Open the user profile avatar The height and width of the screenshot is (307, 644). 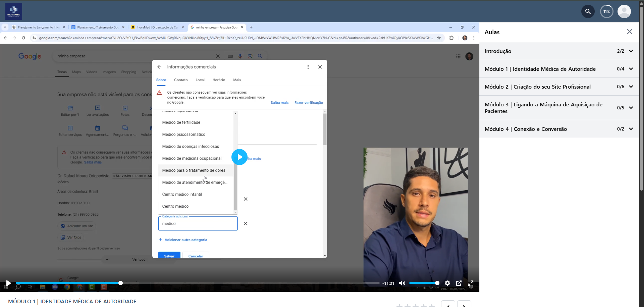[x=624, y=11]
